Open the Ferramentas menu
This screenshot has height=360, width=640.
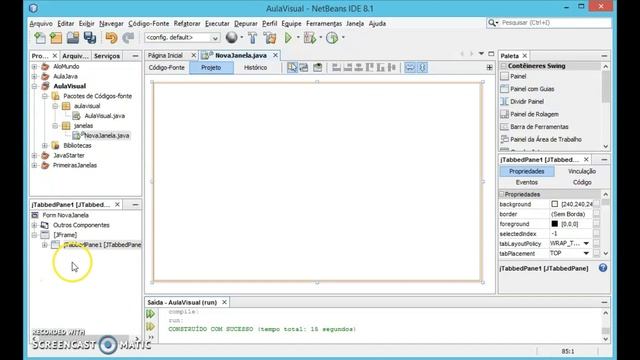coord(324,24)
